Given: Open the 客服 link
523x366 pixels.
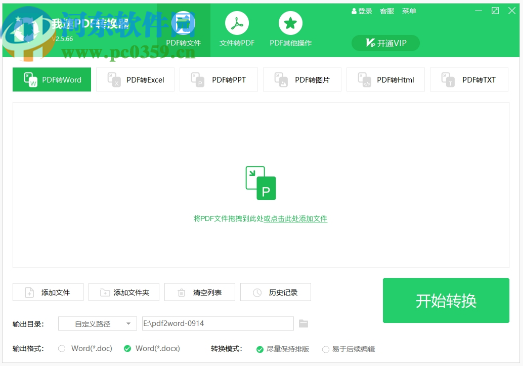Looking at the screenshot, I should [387, 11].
